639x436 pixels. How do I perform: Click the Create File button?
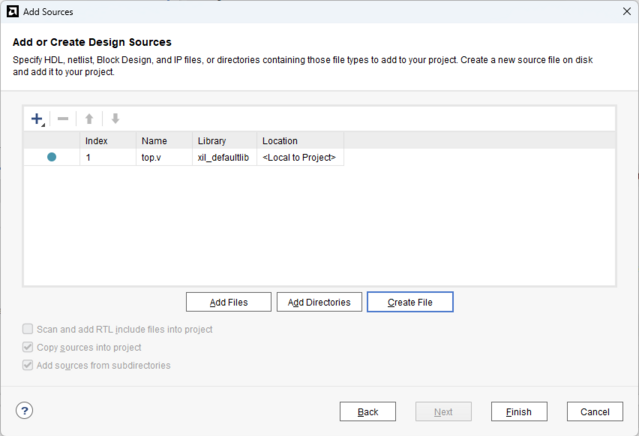[x=410, y=302]
